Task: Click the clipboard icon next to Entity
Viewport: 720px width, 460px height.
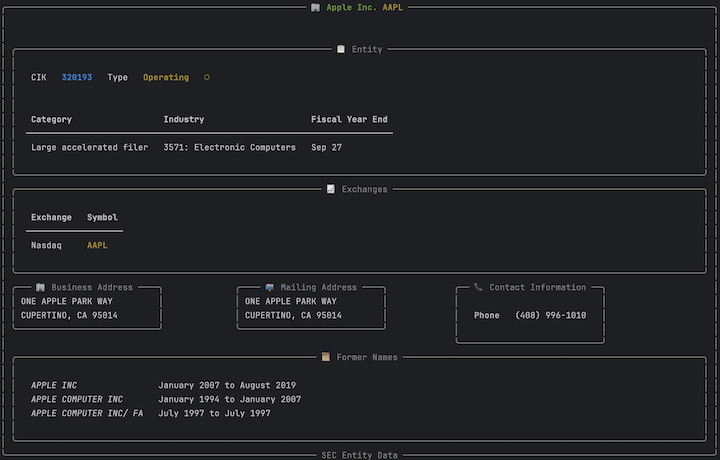Action: point(341,49)
